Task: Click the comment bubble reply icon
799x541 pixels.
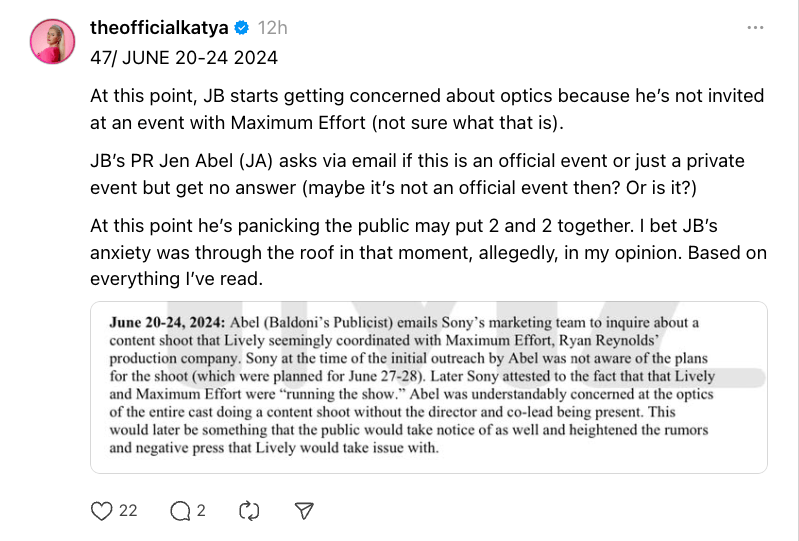Action: 180,510
